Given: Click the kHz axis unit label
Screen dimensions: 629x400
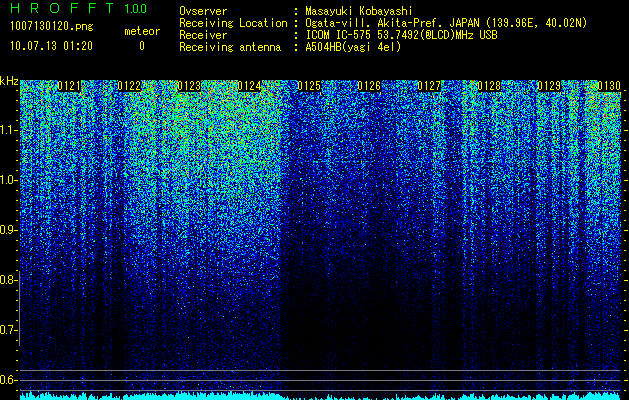Looking at the screenshot, I should coord(9,81).
